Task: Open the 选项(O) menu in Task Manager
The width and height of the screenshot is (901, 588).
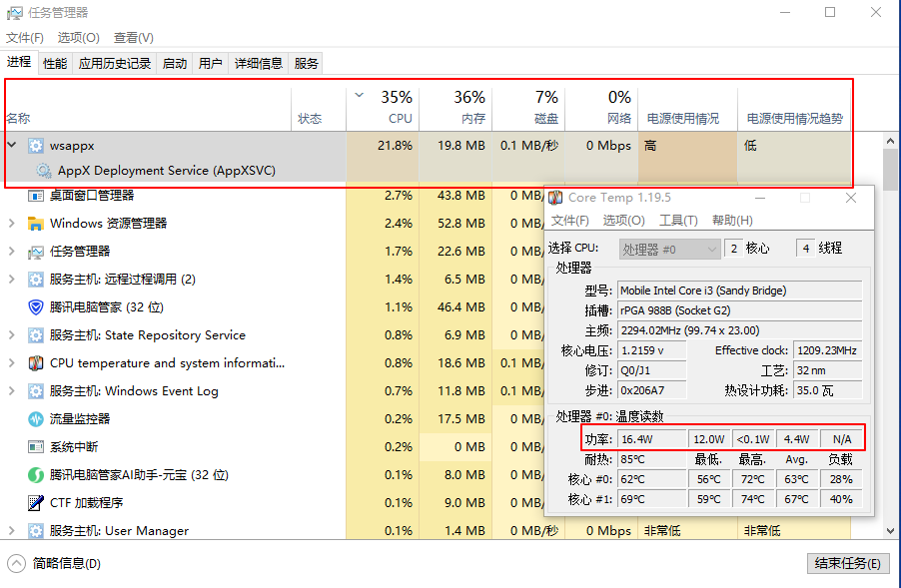Action: pos(79,38)
